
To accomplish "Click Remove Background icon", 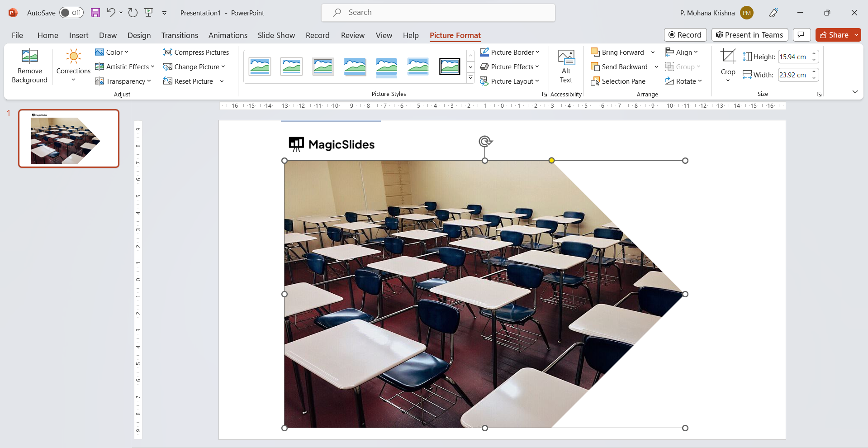I will 30,56.
